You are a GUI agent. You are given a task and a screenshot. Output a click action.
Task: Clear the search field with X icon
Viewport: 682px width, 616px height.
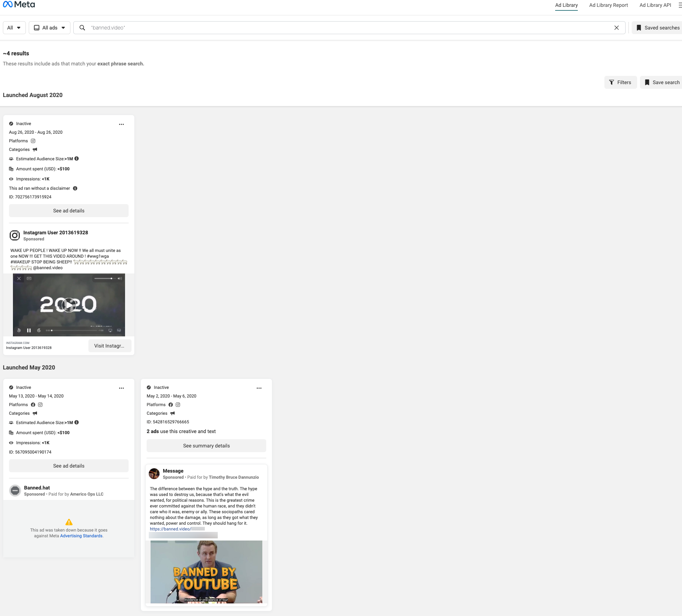pyautogui.click(x=616, y=28)
